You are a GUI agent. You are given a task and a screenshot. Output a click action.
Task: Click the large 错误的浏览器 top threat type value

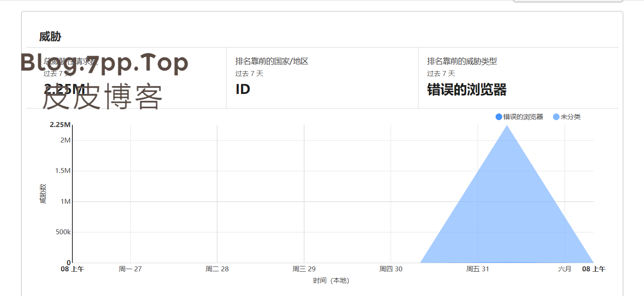467,90
